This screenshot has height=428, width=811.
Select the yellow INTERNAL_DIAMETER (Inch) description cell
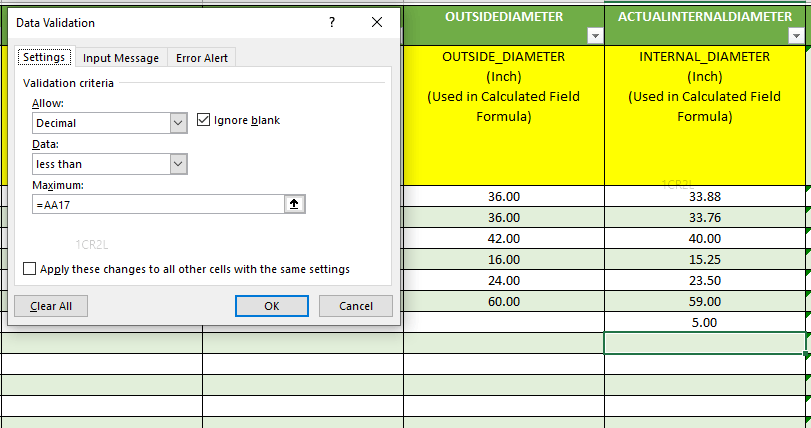point(704,115)
